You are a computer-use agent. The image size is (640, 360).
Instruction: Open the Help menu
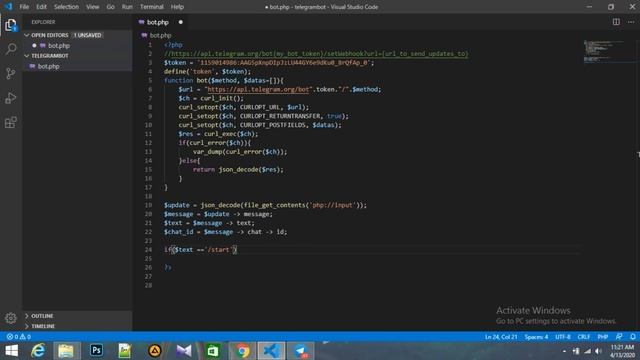coord(177,7)
